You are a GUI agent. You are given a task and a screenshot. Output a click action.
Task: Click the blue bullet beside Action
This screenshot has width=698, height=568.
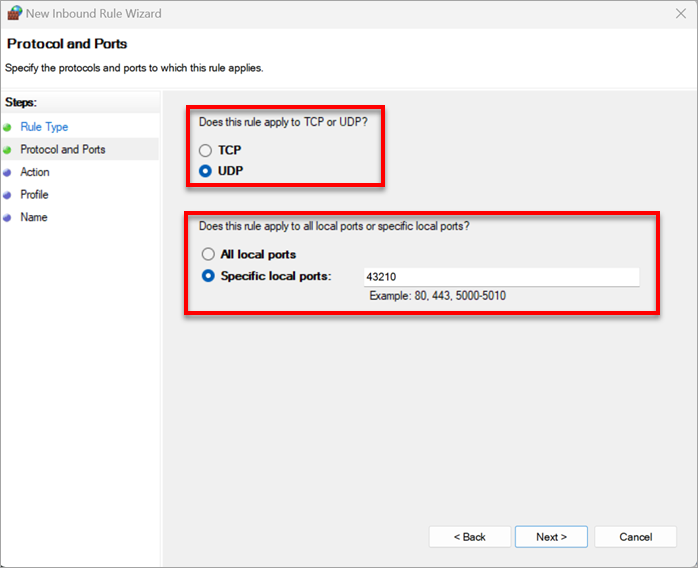click(7, 173)
